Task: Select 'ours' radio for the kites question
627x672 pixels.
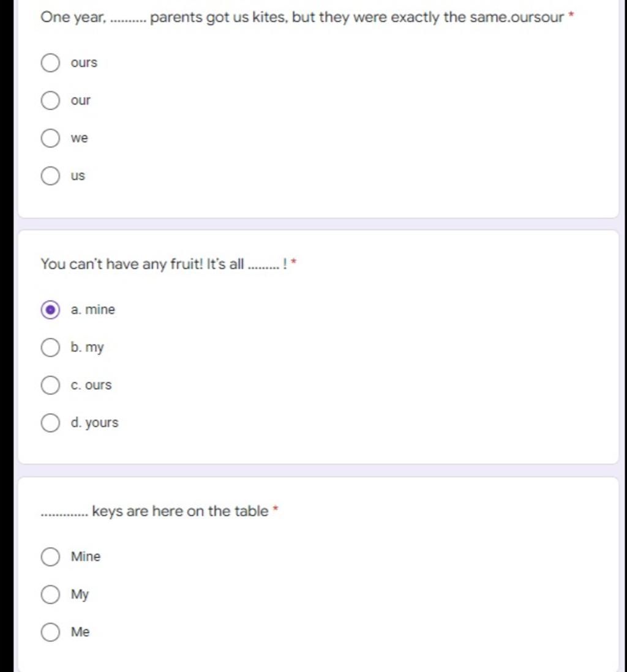Action: 50,63
